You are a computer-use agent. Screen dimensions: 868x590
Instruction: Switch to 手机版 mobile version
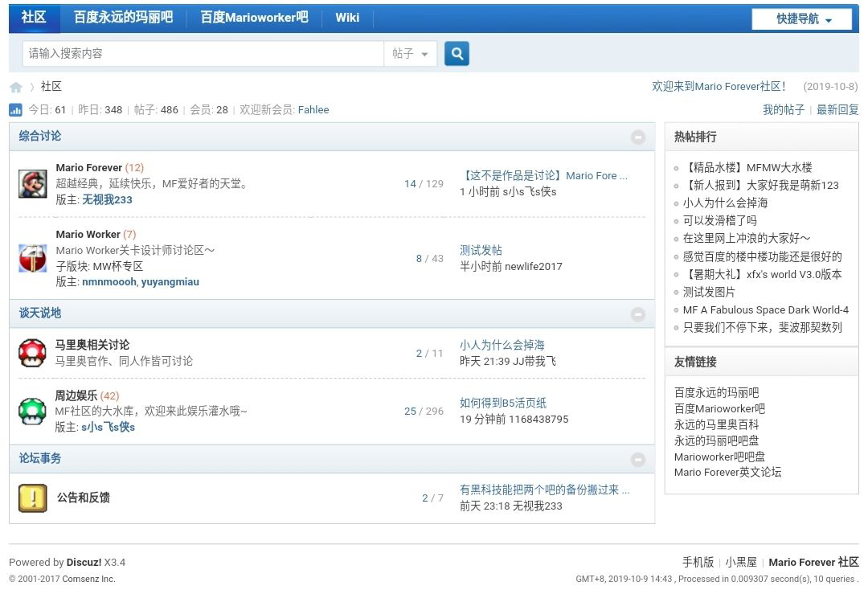698,563
